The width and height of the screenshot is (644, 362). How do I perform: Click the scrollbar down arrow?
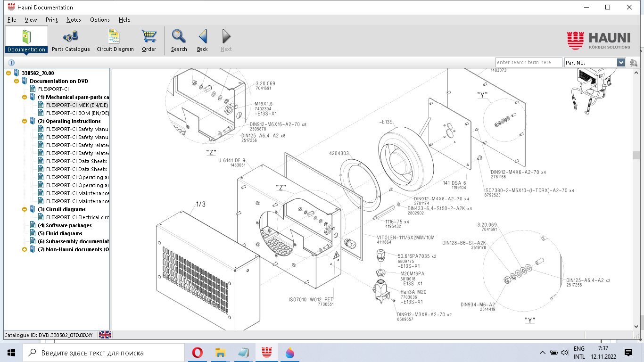pyautogui.click(x=636, y=326)
